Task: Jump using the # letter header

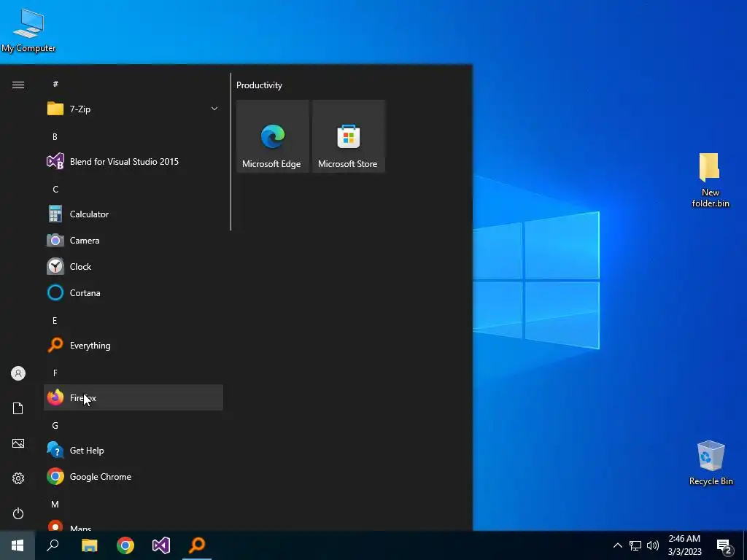Action: coord(55,84)
